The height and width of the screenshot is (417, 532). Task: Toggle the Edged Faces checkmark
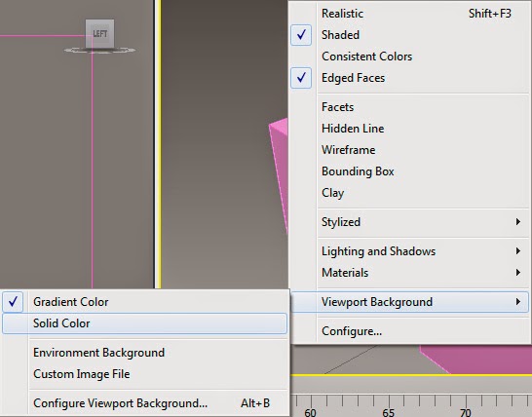point(301,78)
